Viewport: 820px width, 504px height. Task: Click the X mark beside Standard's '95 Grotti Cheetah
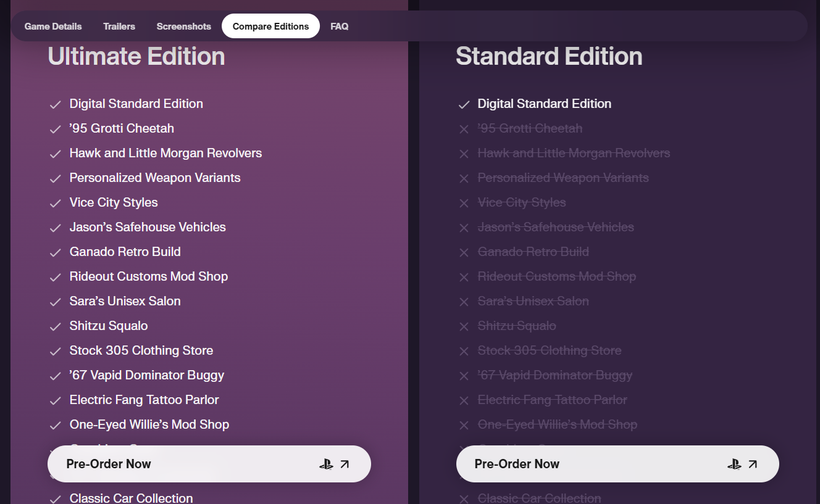coord(464,130)
